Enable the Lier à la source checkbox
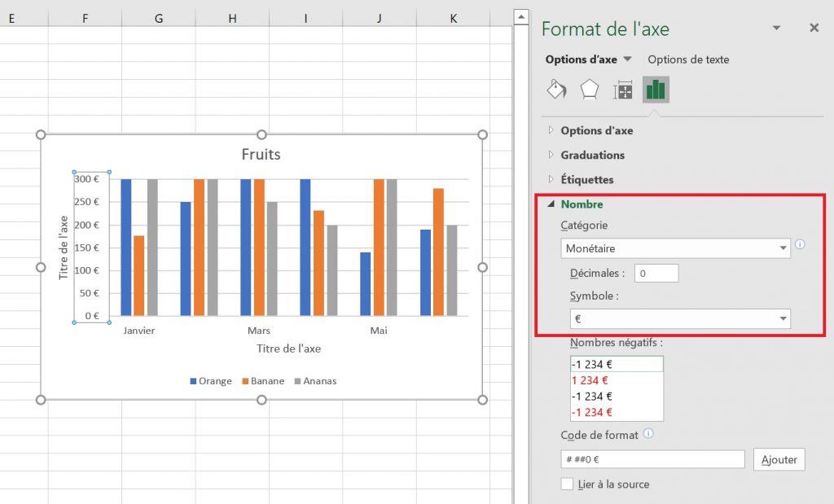834x504 pixels. pyautogui.click(x=568, y=484)
